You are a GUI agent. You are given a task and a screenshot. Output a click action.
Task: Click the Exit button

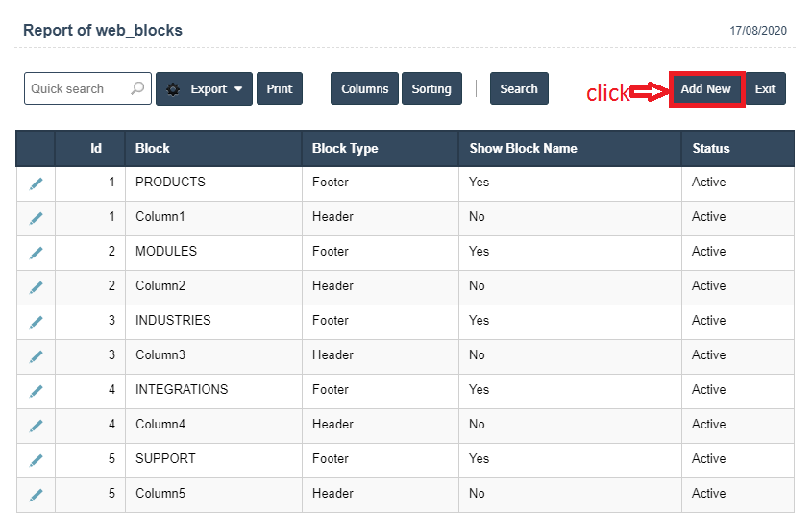[x=765, y=88]
